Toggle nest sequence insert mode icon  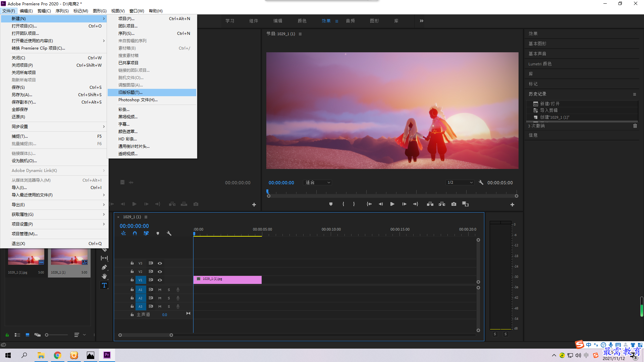[123, 233]
